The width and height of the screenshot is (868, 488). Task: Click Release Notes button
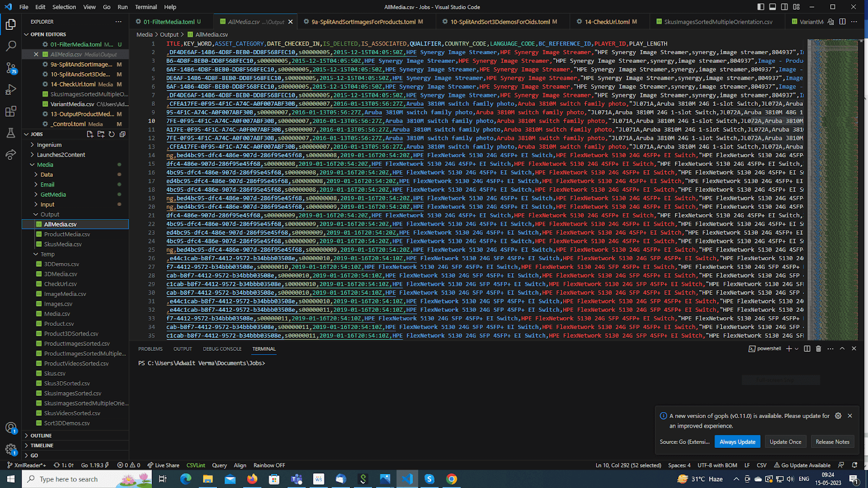[832, 442]
